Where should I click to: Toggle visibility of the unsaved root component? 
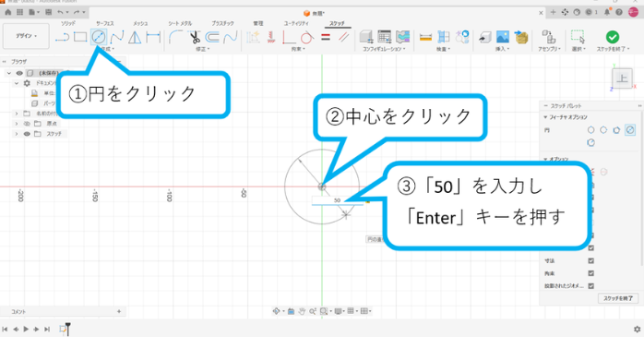[19, 73]
